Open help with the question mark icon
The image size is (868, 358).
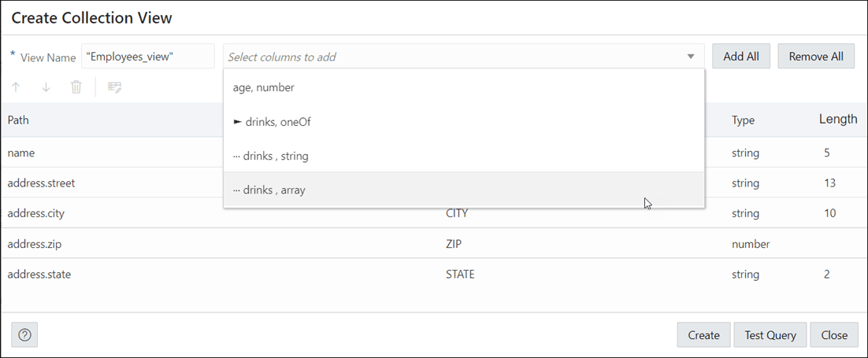click(24, 335)
